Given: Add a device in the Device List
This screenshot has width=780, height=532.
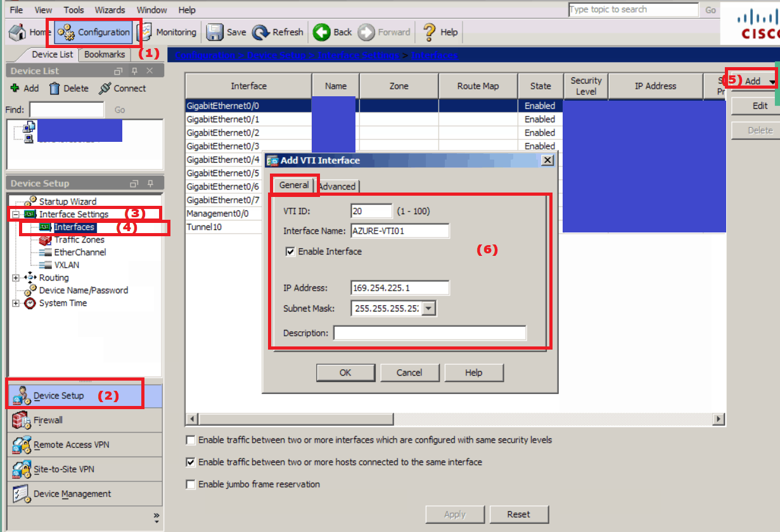Looking at the screenshot, I should point(24,89).
